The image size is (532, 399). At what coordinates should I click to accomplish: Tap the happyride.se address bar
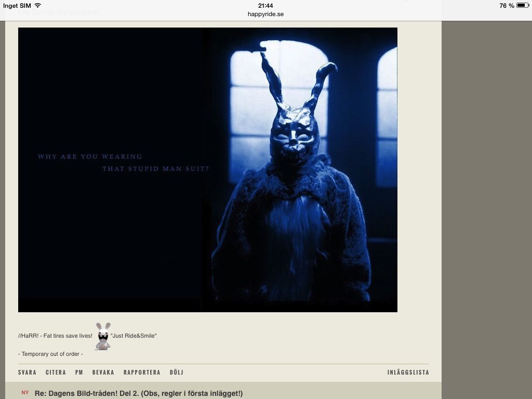(265, 14)
